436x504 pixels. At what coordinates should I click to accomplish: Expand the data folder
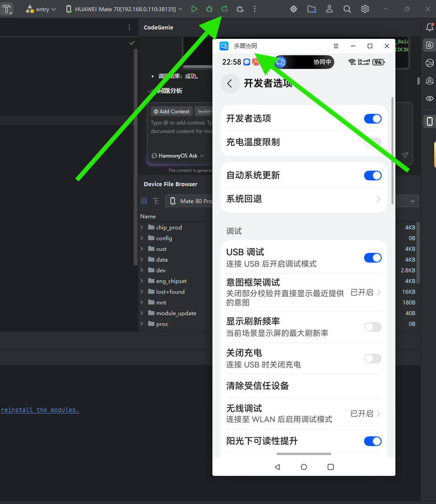click(143, 259)
